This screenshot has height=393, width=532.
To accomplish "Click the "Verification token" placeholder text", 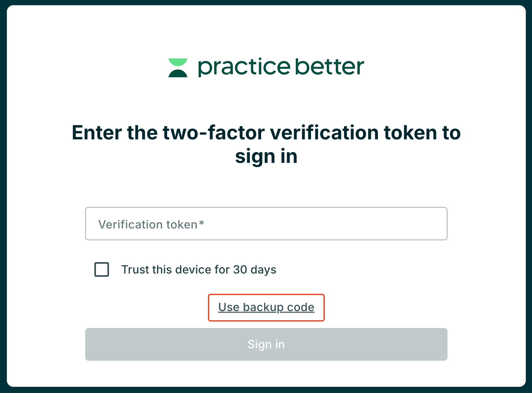I will (x=148, y=225).
